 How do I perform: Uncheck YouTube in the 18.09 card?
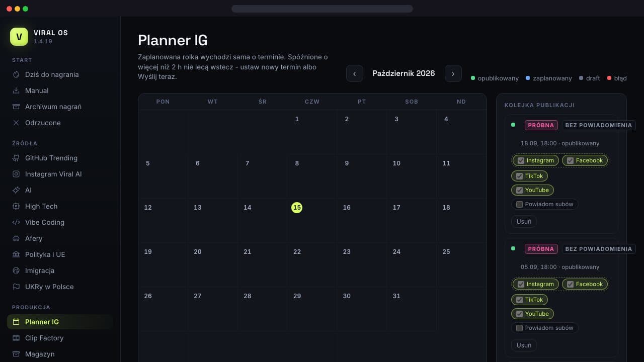pos(520,190)
